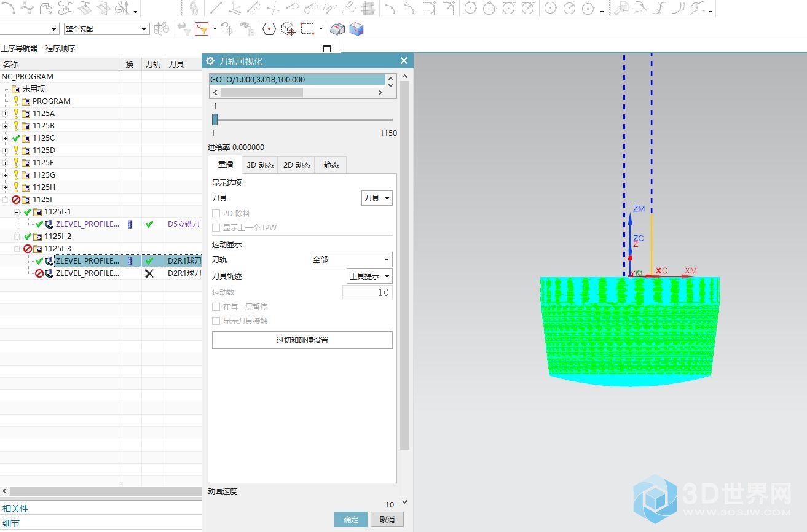
Task: Click the tool path position slider handle
Action: tap(215, 120)
